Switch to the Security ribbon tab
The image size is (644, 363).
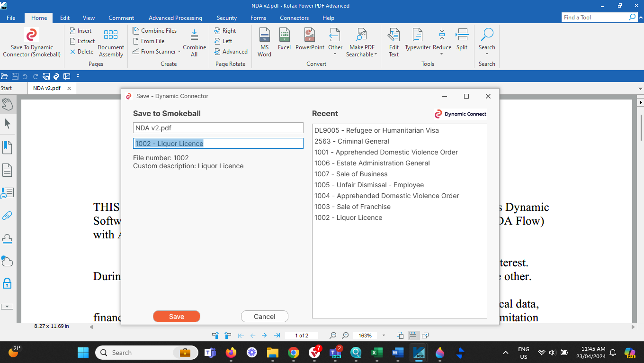[x=226, y=18]
